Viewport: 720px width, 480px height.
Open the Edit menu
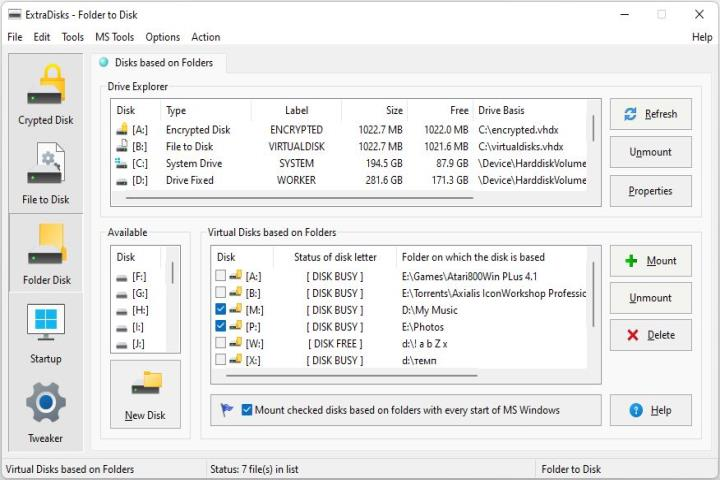pos(42,37)
